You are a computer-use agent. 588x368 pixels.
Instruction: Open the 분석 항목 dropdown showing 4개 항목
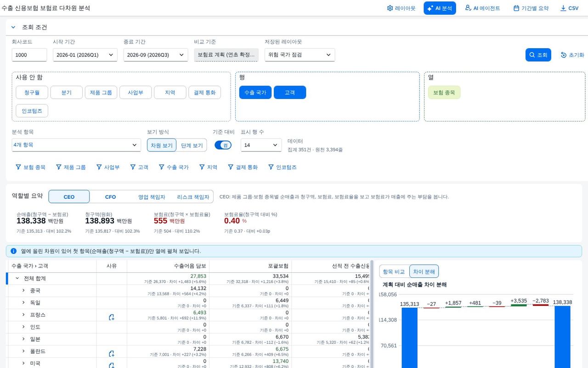click(76, 145)
